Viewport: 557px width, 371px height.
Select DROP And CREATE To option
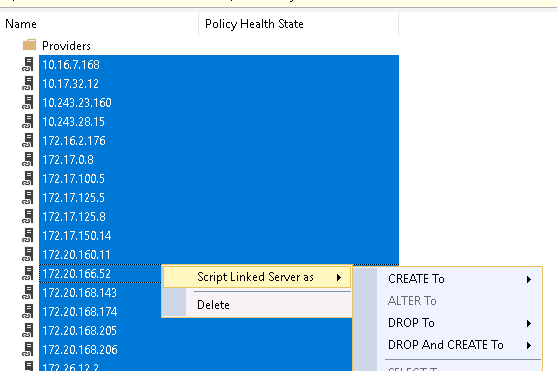coord(459,345)
